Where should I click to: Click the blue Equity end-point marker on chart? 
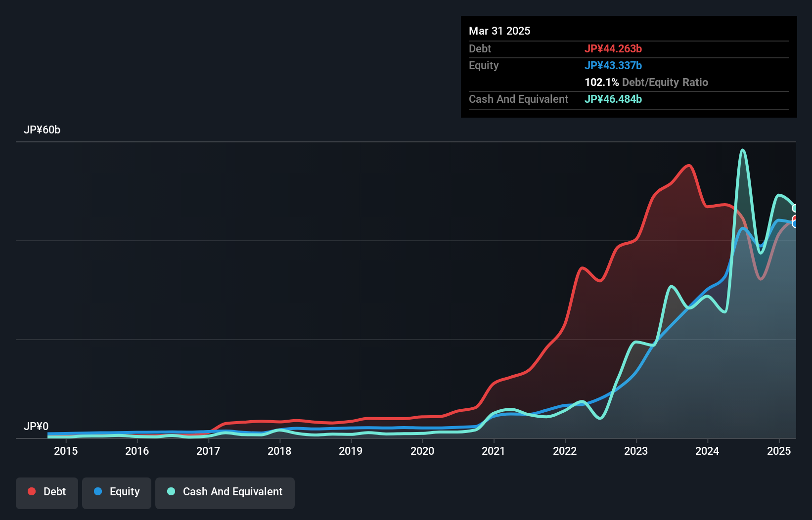tap(795, 224)
